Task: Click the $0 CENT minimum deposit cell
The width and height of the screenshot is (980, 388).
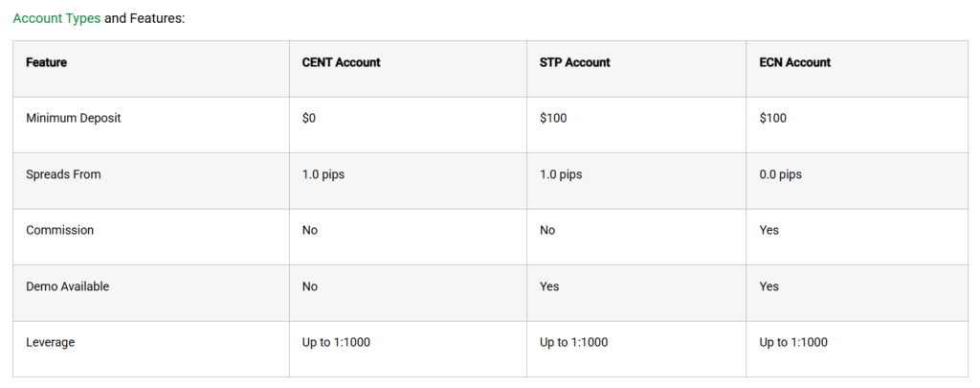Action: [x=310, y=118]
